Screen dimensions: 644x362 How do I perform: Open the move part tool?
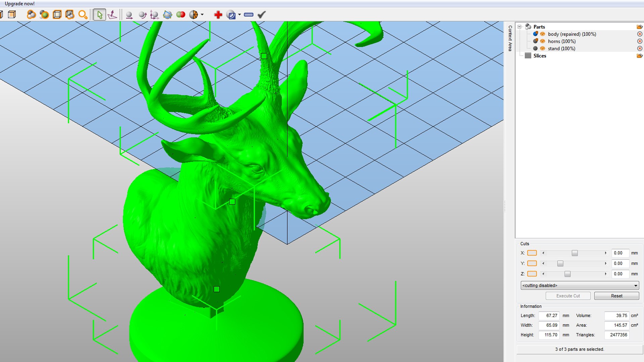point(129,15)
